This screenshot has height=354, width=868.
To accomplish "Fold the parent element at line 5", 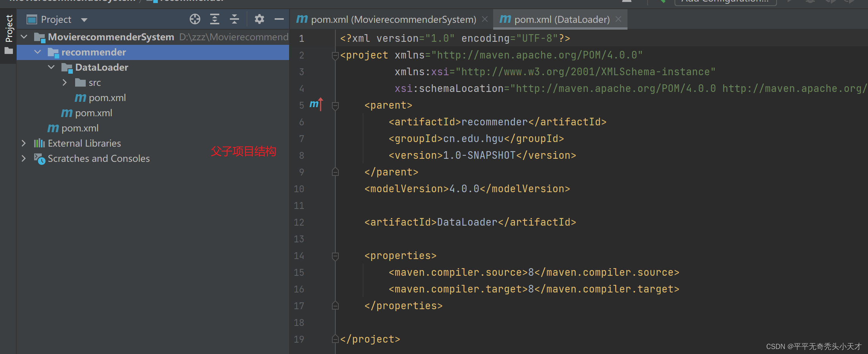I will [335, 105].
